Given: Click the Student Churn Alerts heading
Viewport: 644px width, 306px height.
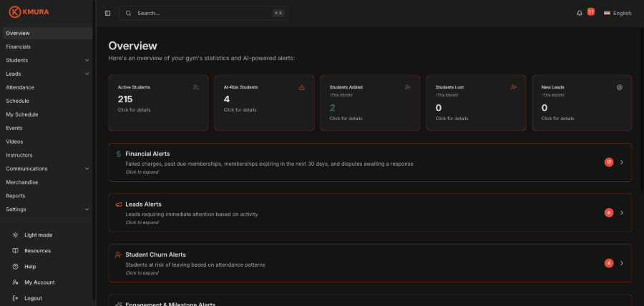Looking at the screenshot, I should click(156, 255).
